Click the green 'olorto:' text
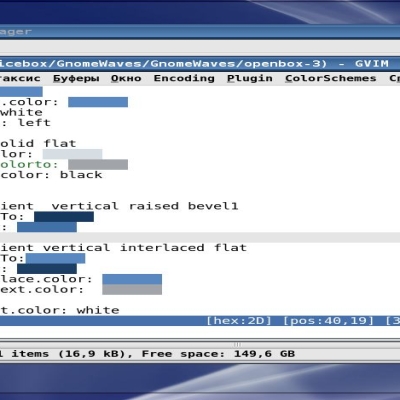The image size is (400, 400). (x=29, y=164)
